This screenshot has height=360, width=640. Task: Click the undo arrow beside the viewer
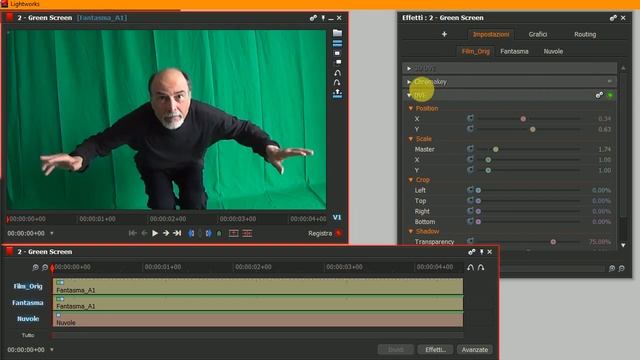[337, 73]
